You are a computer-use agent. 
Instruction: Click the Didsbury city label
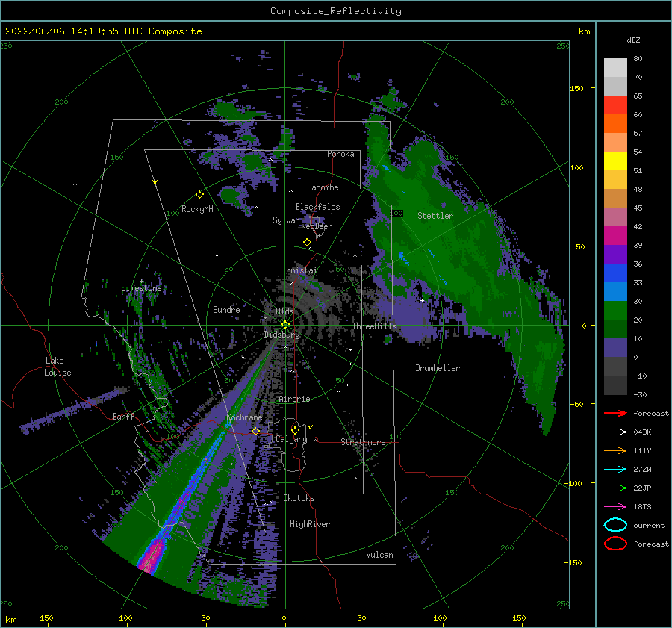click(x=282, y=335)
